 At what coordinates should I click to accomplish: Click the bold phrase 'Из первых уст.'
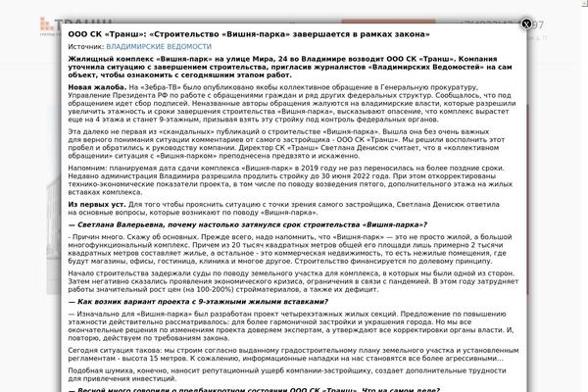pyautogui.click(x=97, y=205)
